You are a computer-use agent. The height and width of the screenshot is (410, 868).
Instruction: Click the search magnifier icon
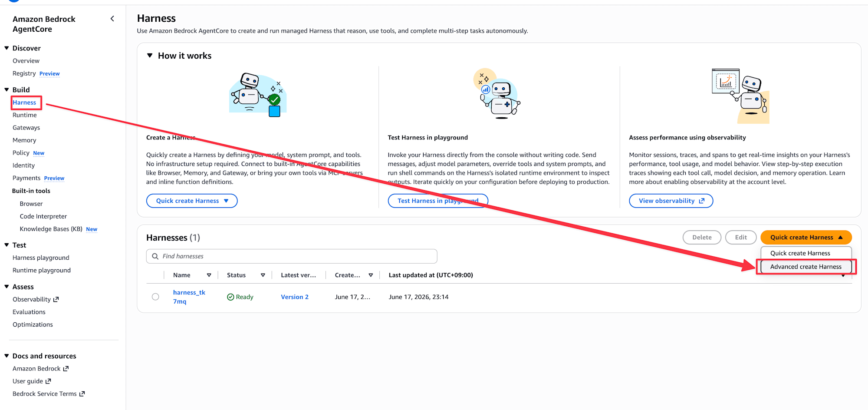click(x=155, y=256)
